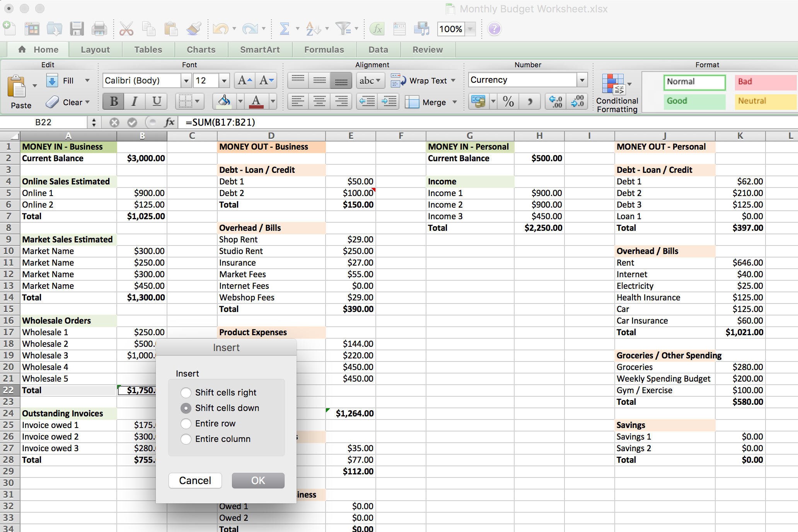The height and width of the screenshot is (532, 798).
Task: Click the AutoSum sigma icon
Action: 285,29
